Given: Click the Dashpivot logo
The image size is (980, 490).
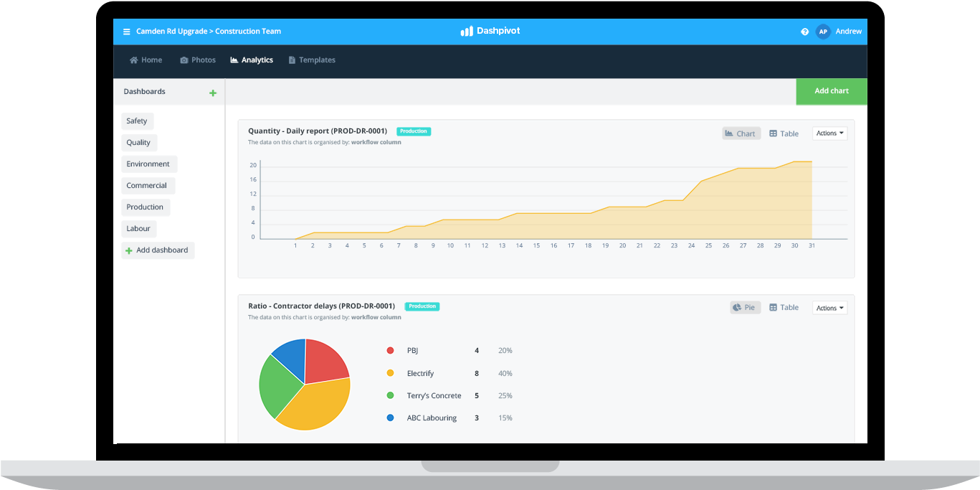Looking at the screenshot, I should (490, 32).
